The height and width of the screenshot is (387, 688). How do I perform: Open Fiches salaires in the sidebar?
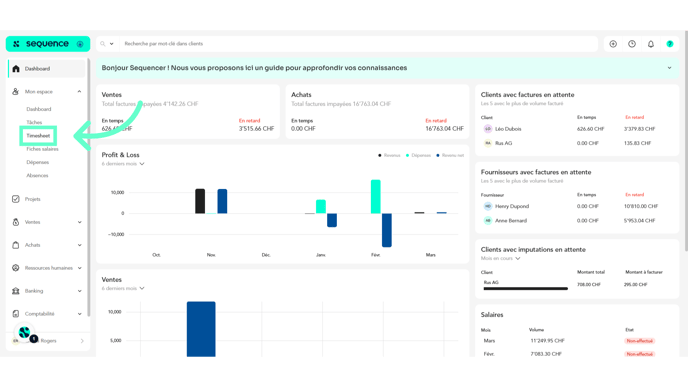tap(42, 149)
